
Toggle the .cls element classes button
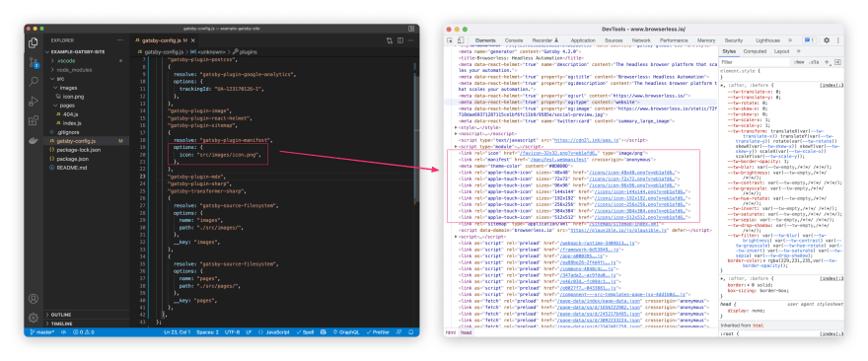(x=814, y=62)
